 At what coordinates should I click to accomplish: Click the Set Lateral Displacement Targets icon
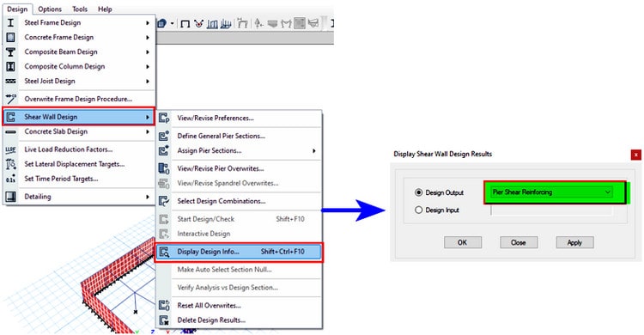(10, 164)
